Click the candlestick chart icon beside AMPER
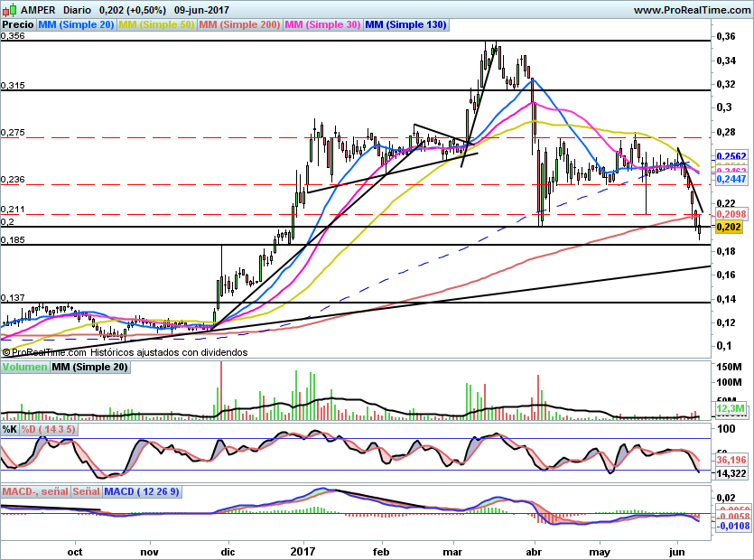754x560 pixels. pos(8,10)
